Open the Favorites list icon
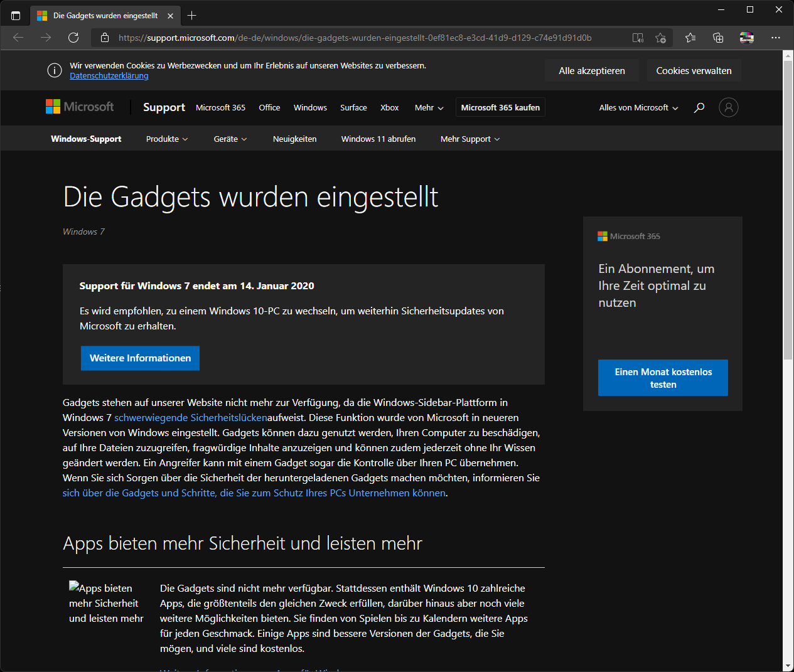This screenshot has width=794, height=672. coord(690,38)
